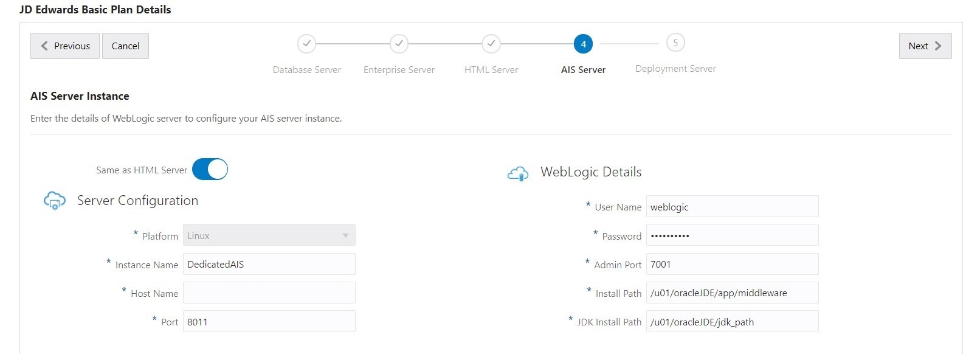
Task: Click the Password field
Action: point(733,235)
